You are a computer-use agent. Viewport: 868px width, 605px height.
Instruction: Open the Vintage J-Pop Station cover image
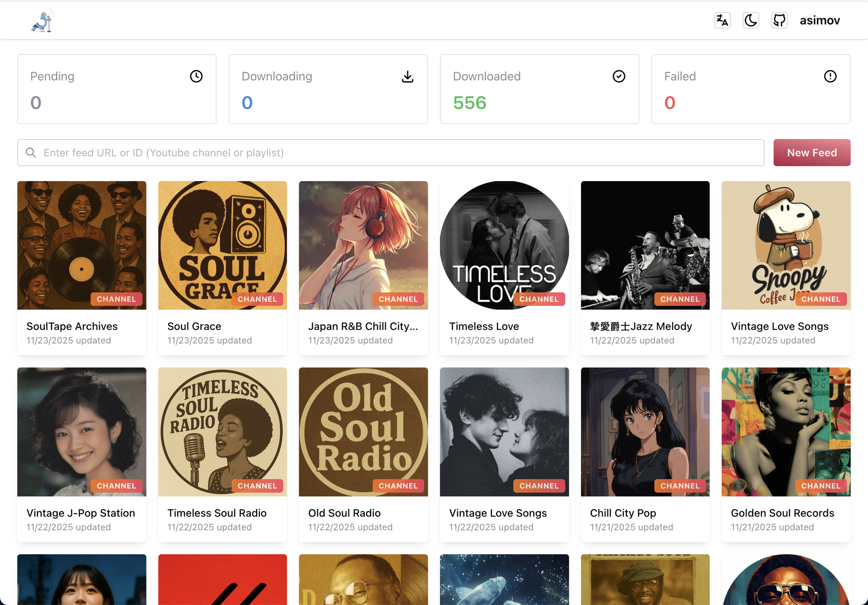82,432
